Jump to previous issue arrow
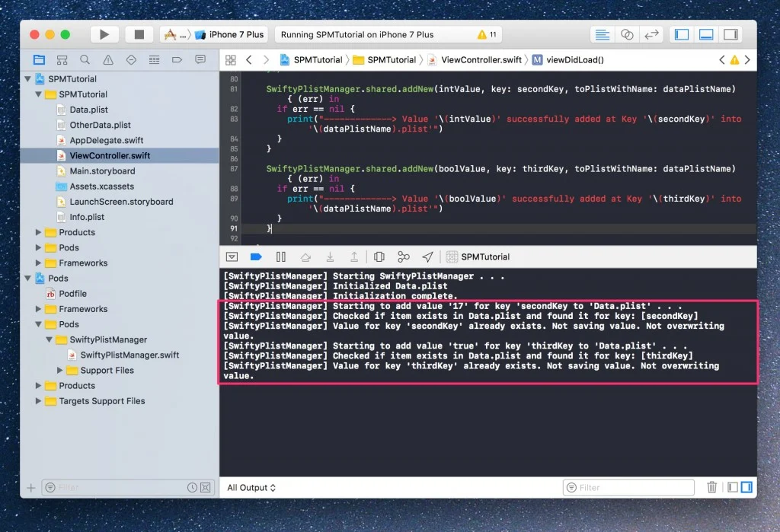 tap(722, 60)
